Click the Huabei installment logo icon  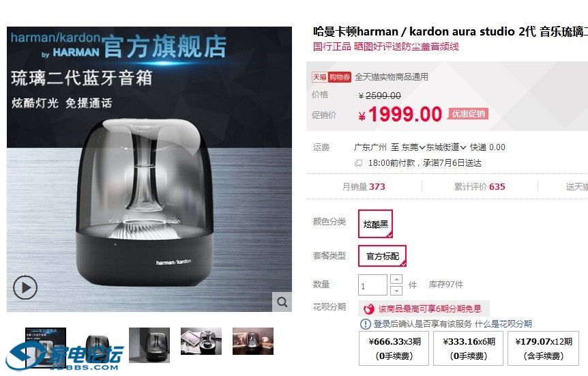click(x=368, y=309)
